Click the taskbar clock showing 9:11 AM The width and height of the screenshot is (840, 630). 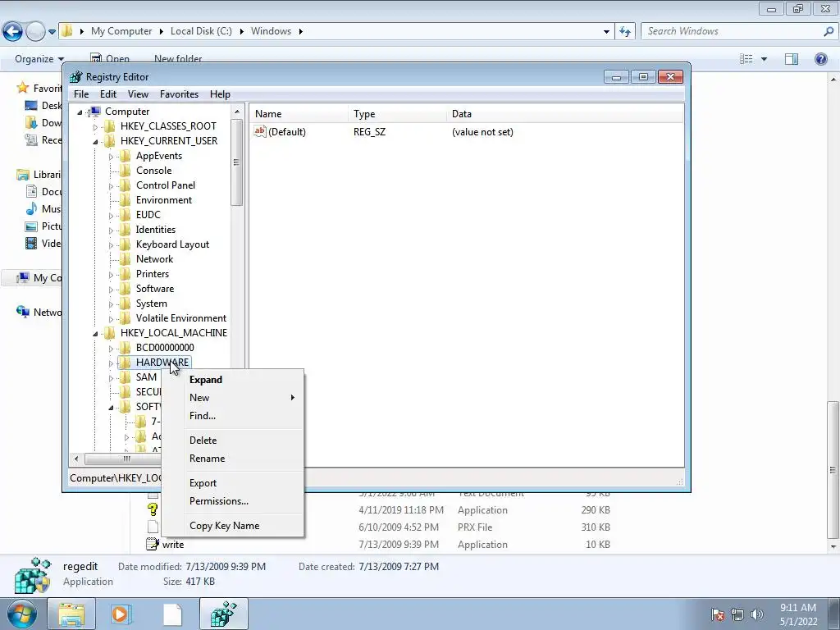[x=798, y=614]
